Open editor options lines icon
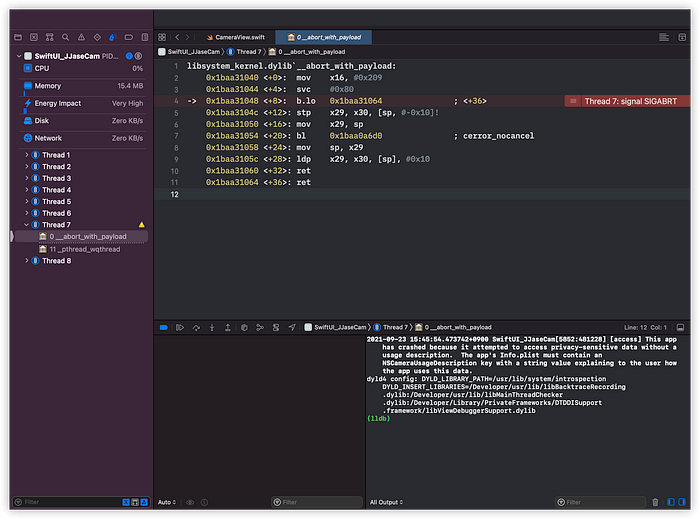 (x=664, y=37)
